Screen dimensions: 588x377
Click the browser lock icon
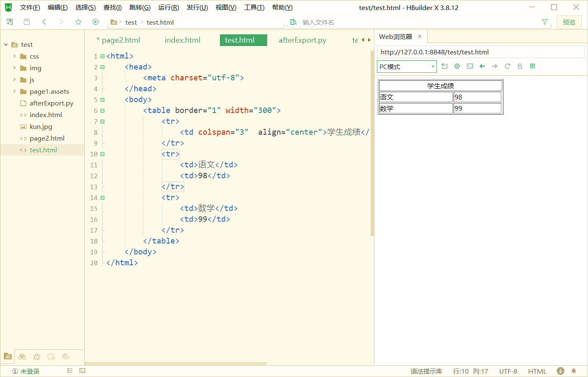[x=520, y=66]
